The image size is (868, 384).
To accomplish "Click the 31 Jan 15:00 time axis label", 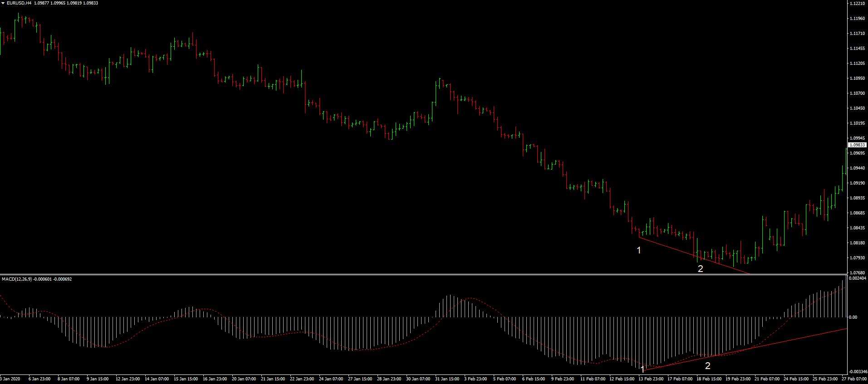I will click(447, 379).
